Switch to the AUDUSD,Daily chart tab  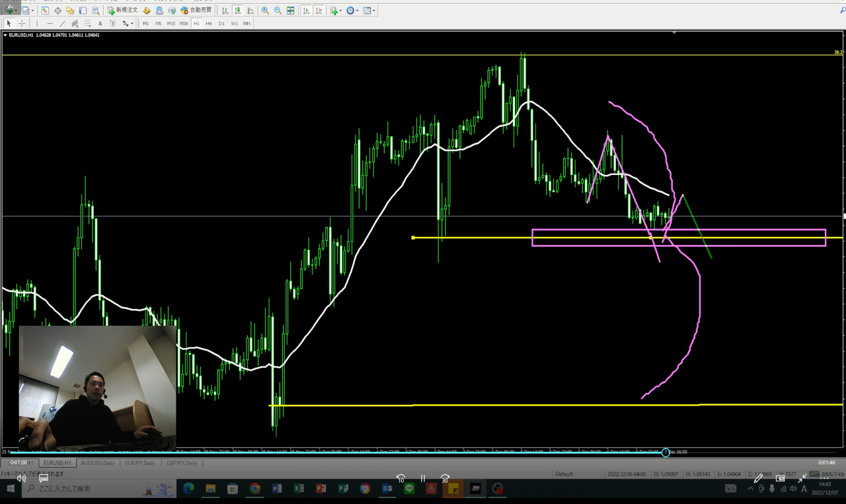click(99, 463)
